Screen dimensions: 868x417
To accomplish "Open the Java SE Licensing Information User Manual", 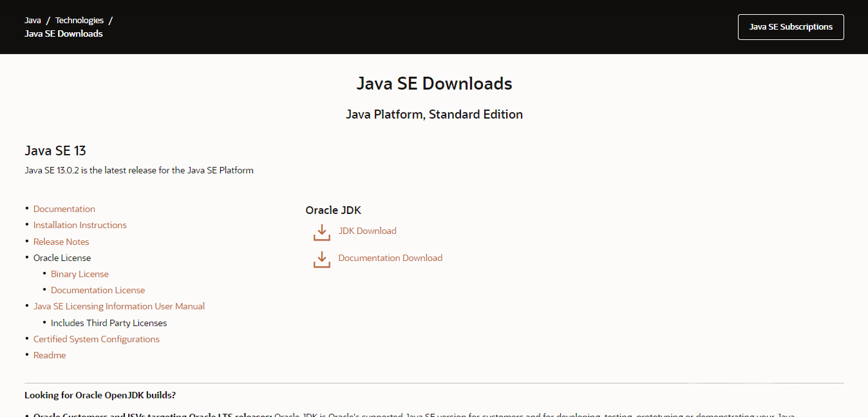I will pos(119,305).
